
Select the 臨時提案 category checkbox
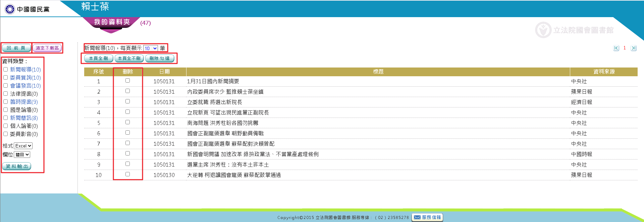coord(6,102)
